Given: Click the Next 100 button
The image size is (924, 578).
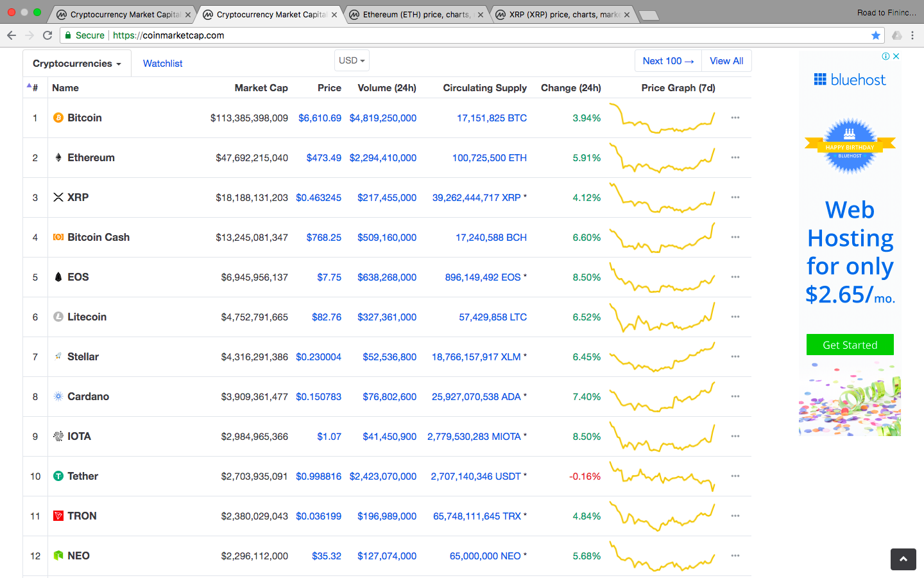Looking at the screenshot, I should pos(668,61).
